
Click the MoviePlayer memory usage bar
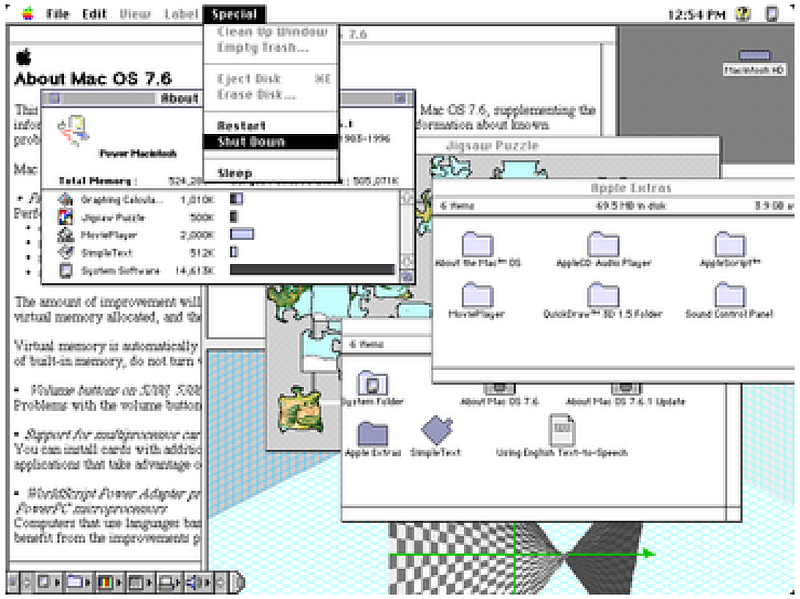242,234
